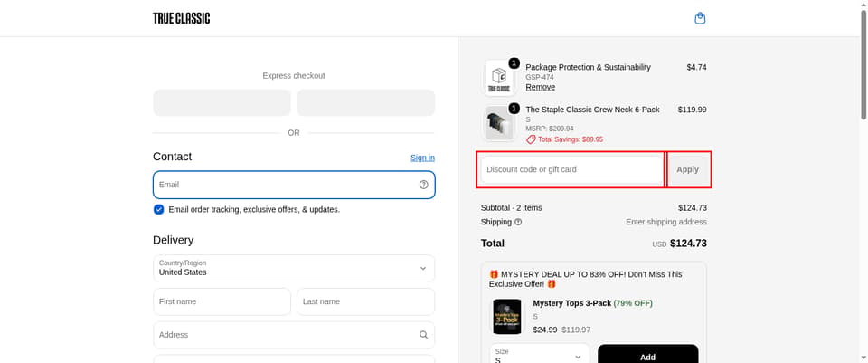
Task: Click the "GSP-474" product code text
Action: coord(540,78)
